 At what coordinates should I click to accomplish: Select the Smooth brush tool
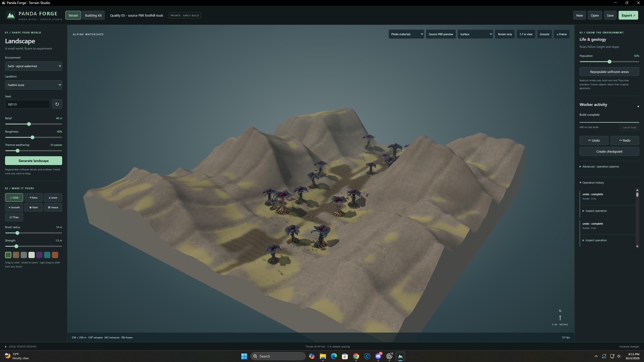tap(14, 207)
